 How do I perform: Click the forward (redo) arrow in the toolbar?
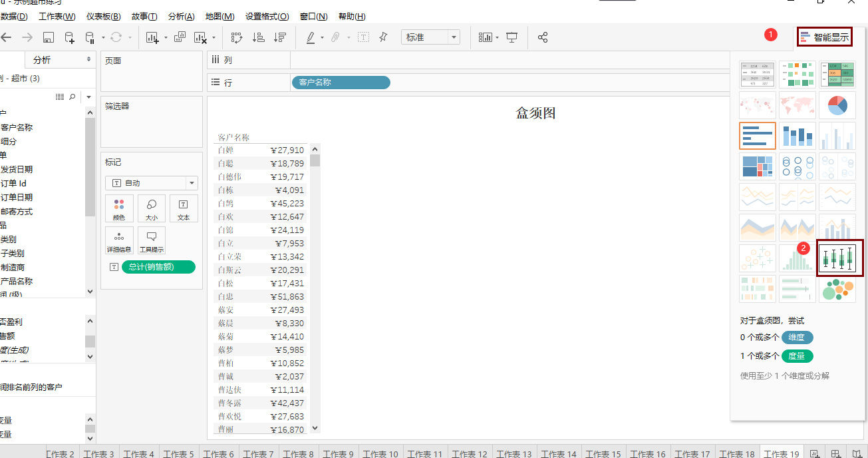[27, 37]
